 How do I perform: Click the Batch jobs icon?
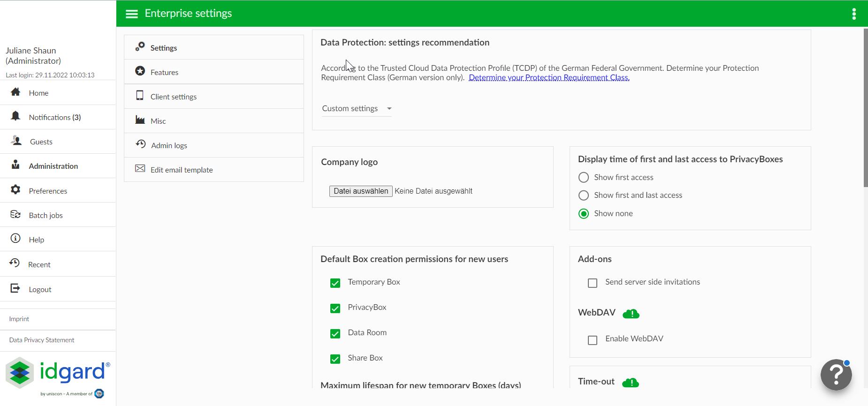[x=15, y=215]
